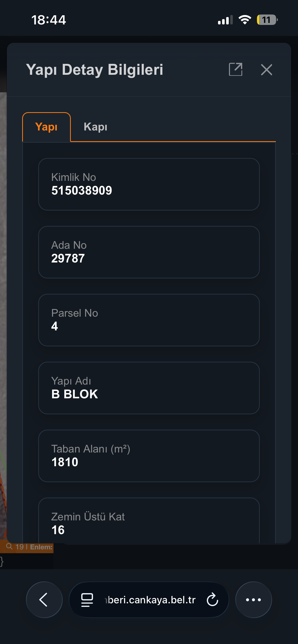The image size is (298, 644).
Task: Tap the cankaya.bel.tr address field
Action: coord(150,600)
